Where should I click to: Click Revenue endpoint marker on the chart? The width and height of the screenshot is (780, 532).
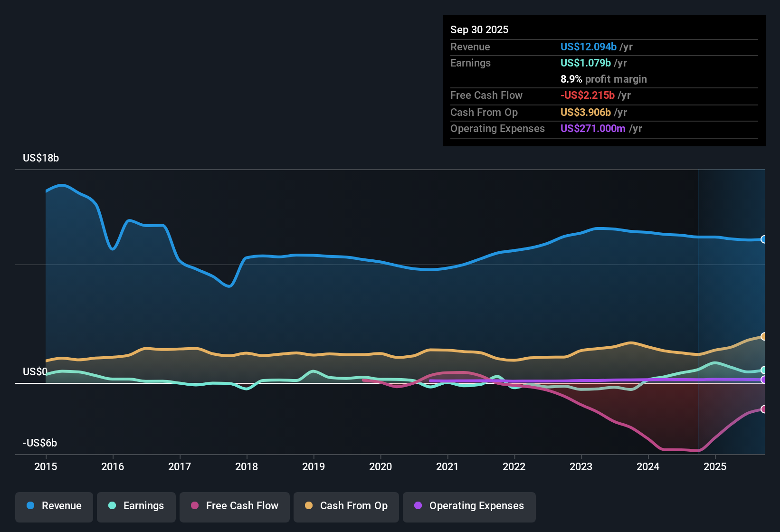(x=763, y=239)
